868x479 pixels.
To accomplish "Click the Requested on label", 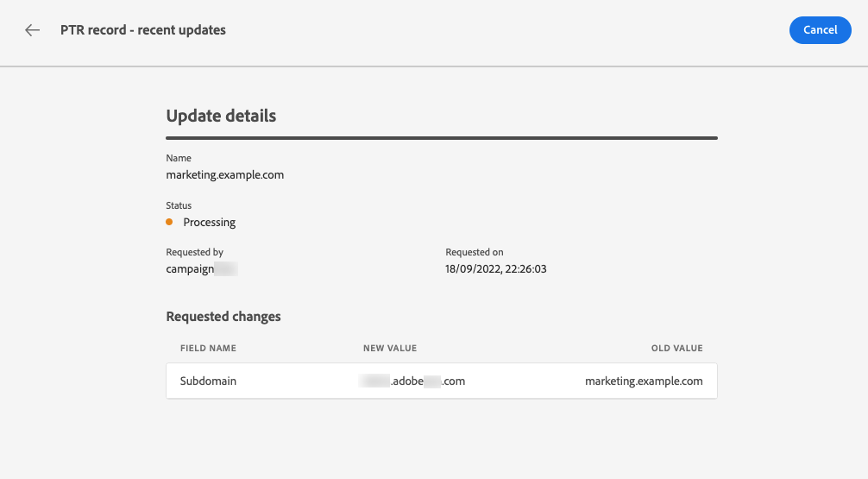I will click(x=475, y=252).
